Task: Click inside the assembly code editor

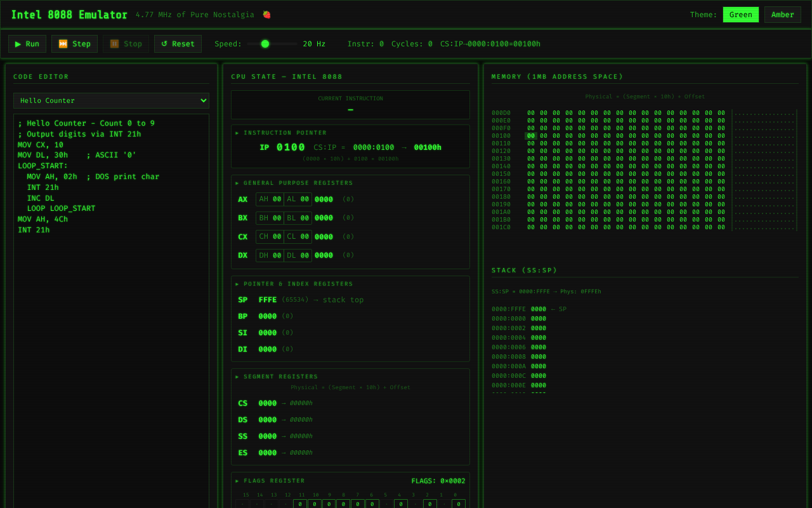Action: click(111, 311)
